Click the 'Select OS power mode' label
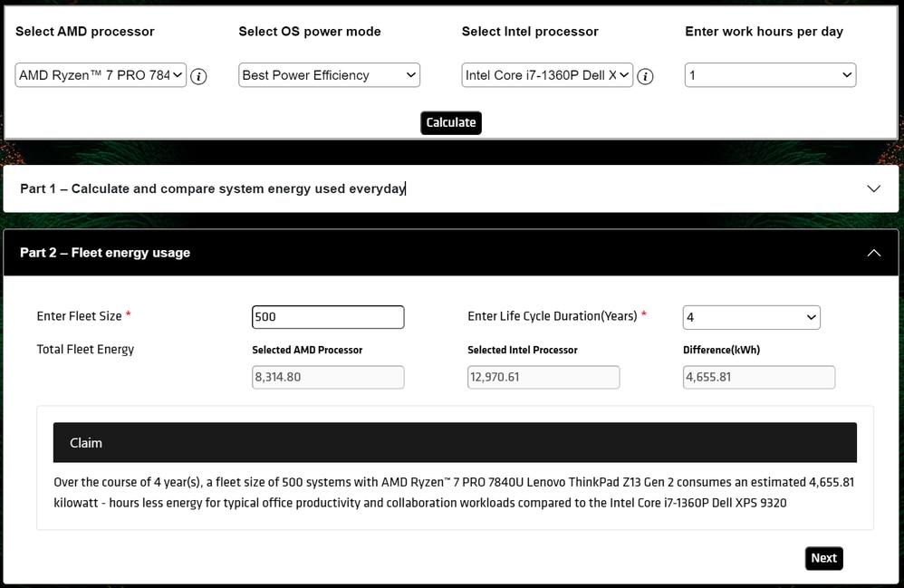Image resolution: width=904 pixels, height=588 pixels. click(x=310, y=32)
